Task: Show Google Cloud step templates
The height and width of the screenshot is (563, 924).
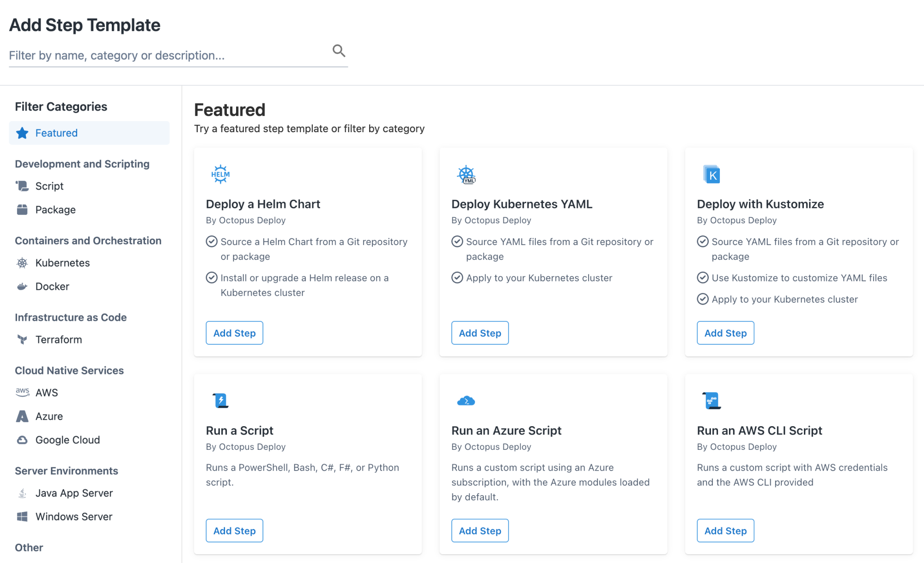Action: tap(89, 440)
